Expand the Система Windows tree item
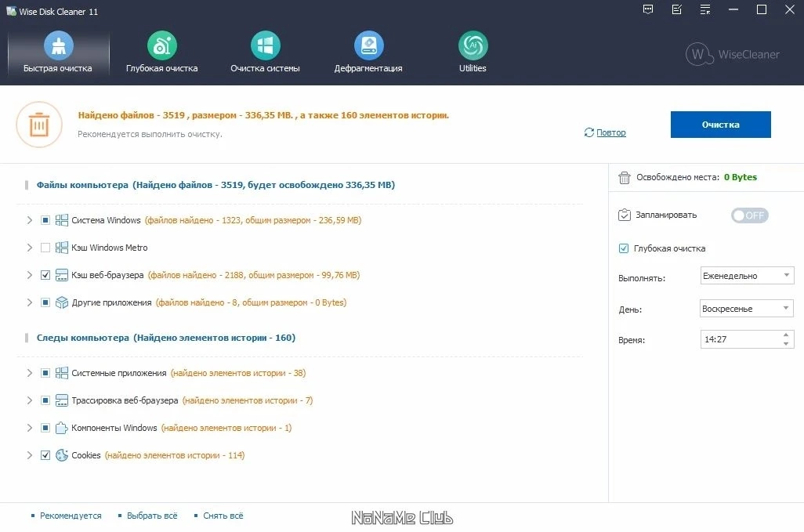Screen dimensions: 804x532 pos(30,220)
